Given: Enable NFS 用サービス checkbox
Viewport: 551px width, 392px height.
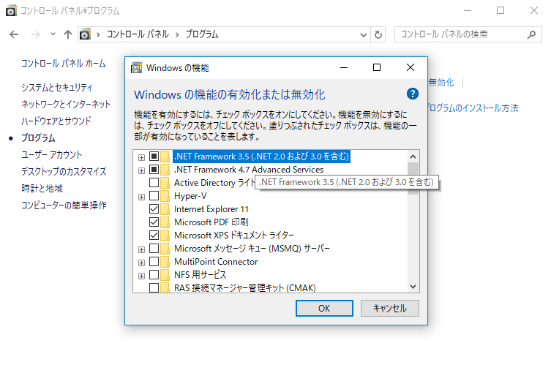Looking at the screenshot, I should (x=154, y=275).
